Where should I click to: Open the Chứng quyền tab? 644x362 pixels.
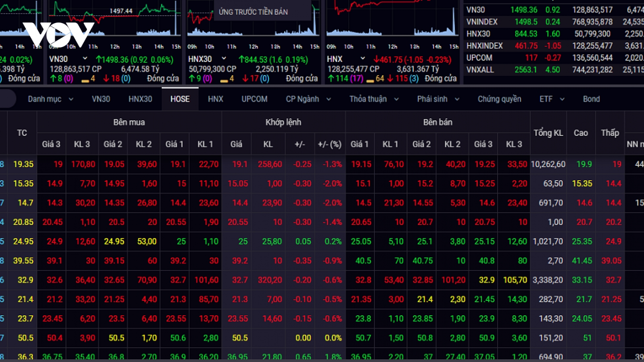point(499,99)
